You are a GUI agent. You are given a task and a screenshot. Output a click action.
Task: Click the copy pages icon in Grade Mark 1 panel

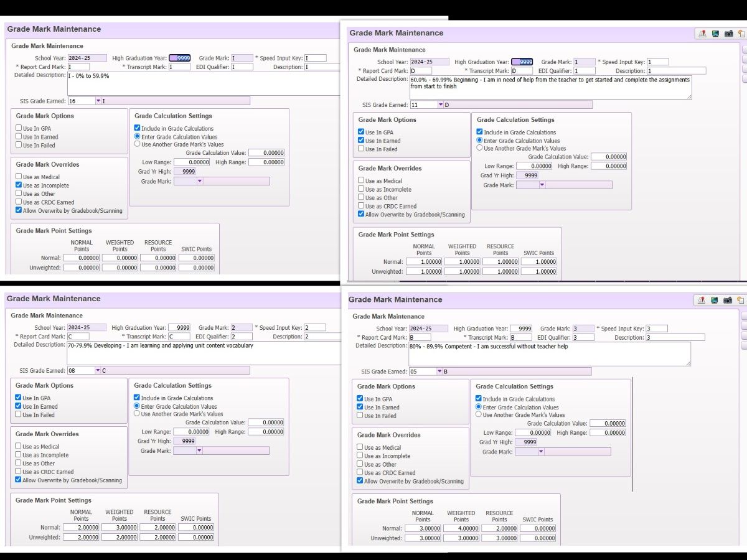tap(741, 34)
